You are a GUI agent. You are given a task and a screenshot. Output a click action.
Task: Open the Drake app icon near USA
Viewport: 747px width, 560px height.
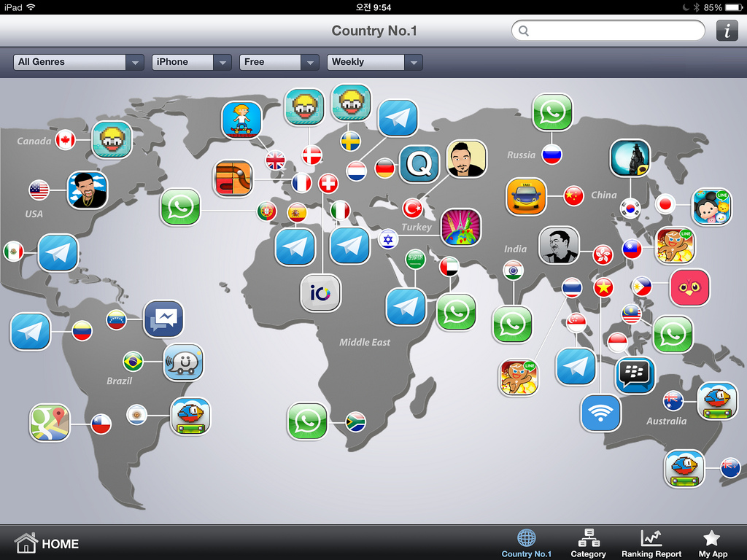click(x=88, y=190)
